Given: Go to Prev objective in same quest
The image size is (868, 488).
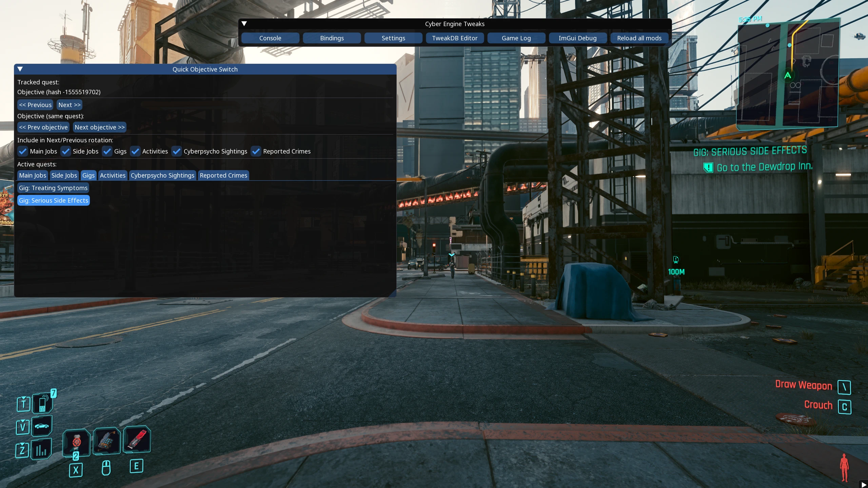Looking at the screenshot, I should click(x=43, y=127).
